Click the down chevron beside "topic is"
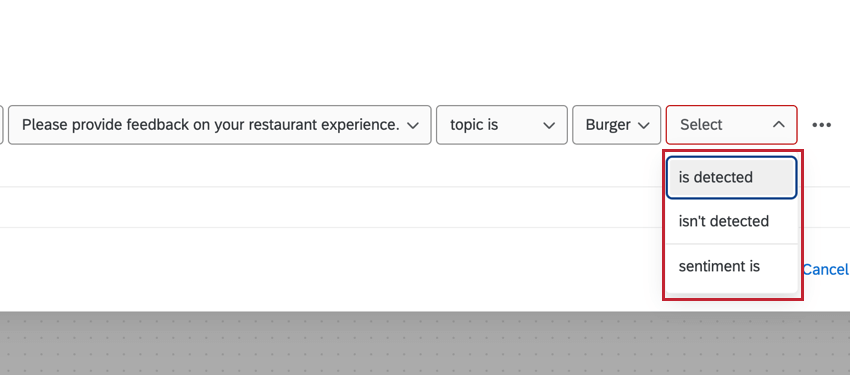 [x=549, y=126]
